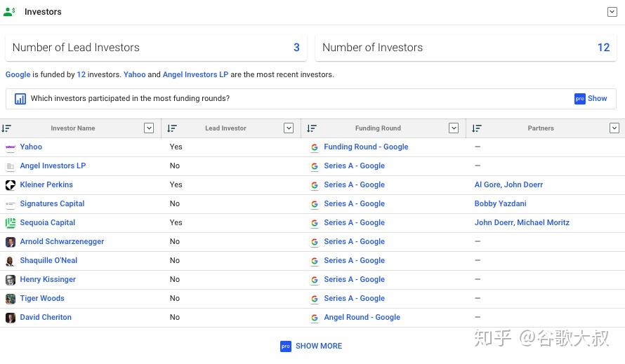Open the Lead Investor column dropdown
The width and height of the screenshot is (625, 364).
point(288,128)
